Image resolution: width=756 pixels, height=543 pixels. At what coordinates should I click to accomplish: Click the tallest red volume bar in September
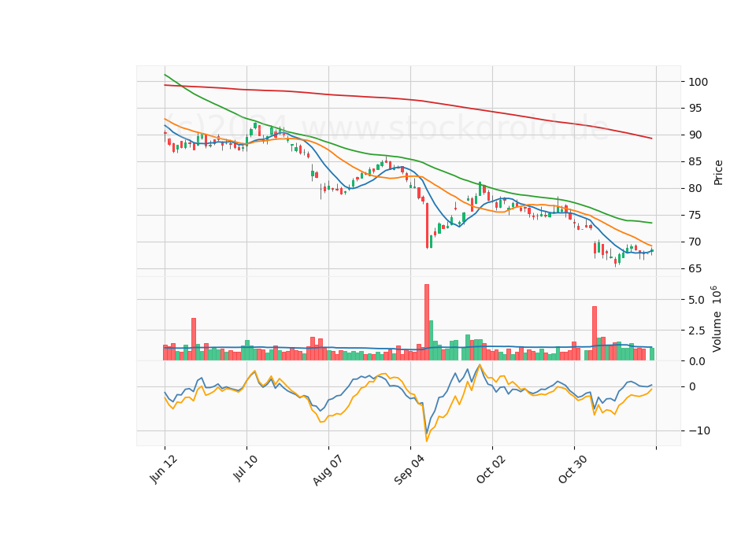pos(427,323)
